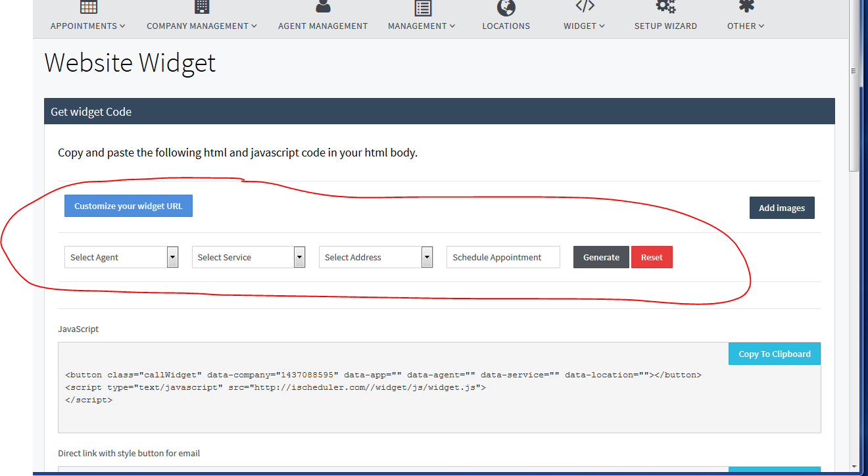The width and height of the screenshot is (868, 476).
Task: Open the Locations page
Action: 506,26
